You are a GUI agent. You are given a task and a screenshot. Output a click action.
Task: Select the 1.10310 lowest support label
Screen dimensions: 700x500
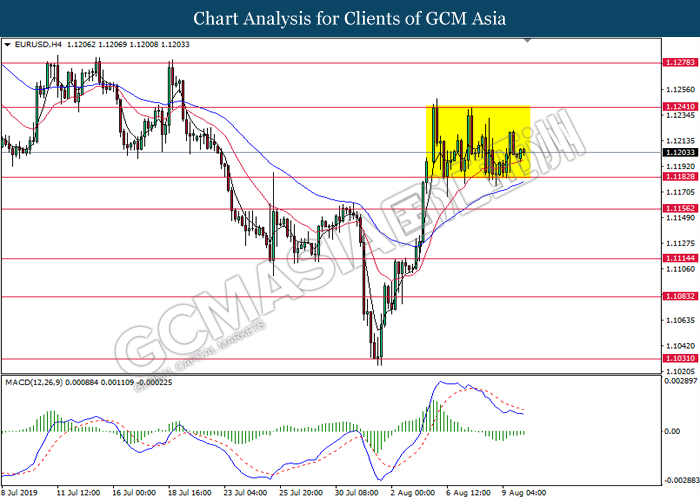pyautogui.click(x=680, y=358)
